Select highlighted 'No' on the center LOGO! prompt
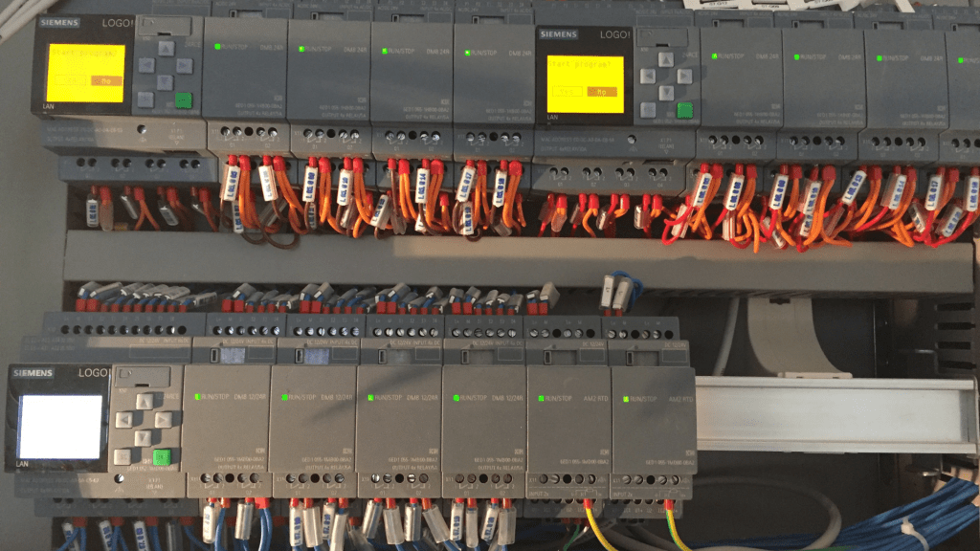The height and width of the screenshot is (551, 980). click(x=600, y=91)
